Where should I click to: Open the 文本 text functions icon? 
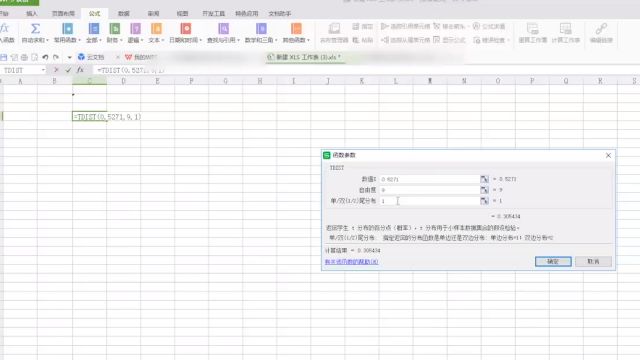pyautogui.click(x=156, y=29)
